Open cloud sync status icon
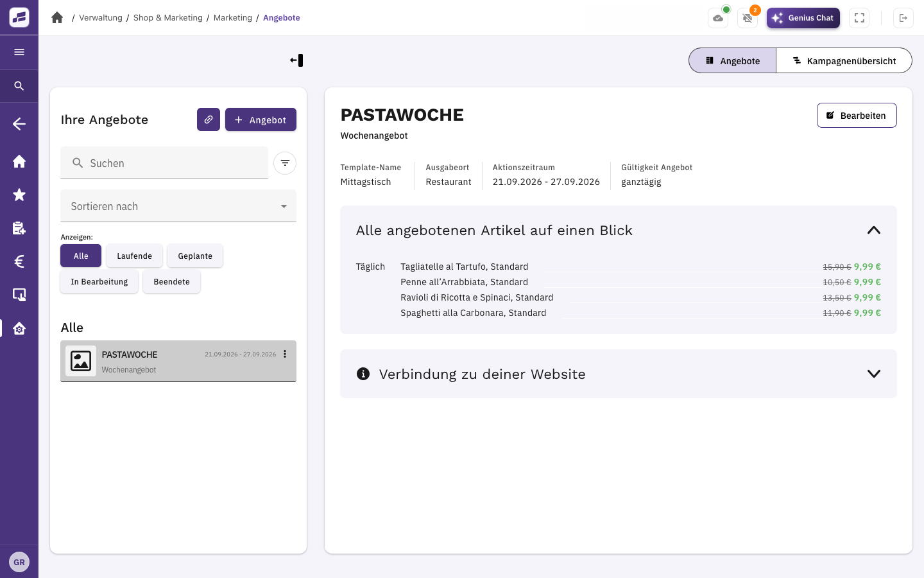The image size is (924, 578). 718,18
